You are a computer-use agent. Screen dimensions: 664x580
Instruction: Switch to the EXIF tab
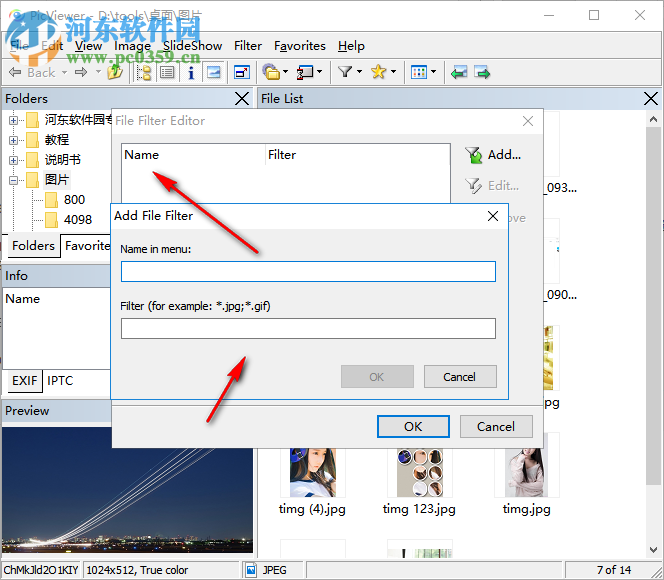[x=25, y=381]
